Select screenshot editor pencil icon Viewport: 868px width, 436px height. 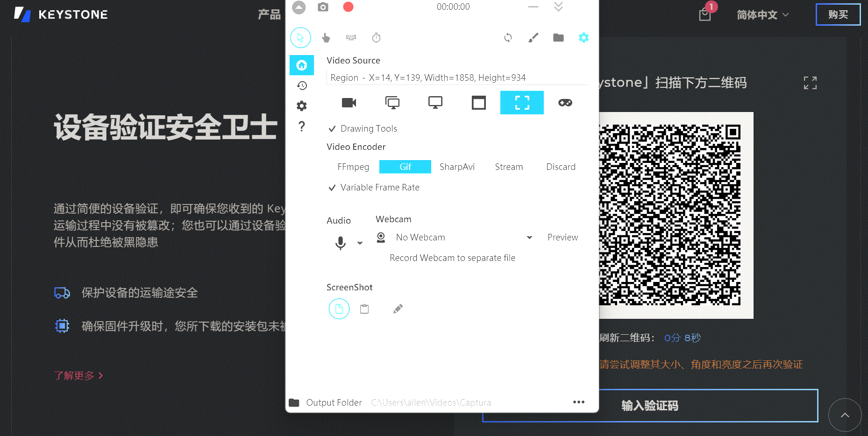398,309
